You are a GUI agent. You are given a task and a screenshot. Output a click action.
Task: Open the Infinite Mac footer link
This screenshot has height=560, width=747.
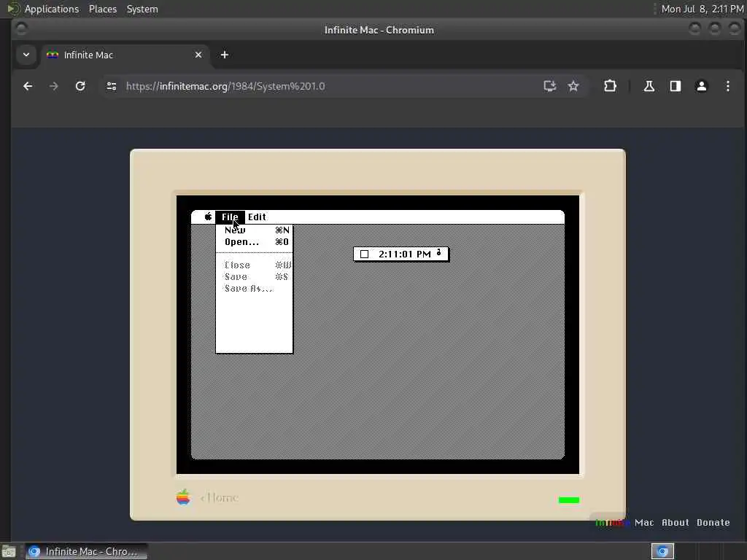pyautogui.click(x=624, y=522)
